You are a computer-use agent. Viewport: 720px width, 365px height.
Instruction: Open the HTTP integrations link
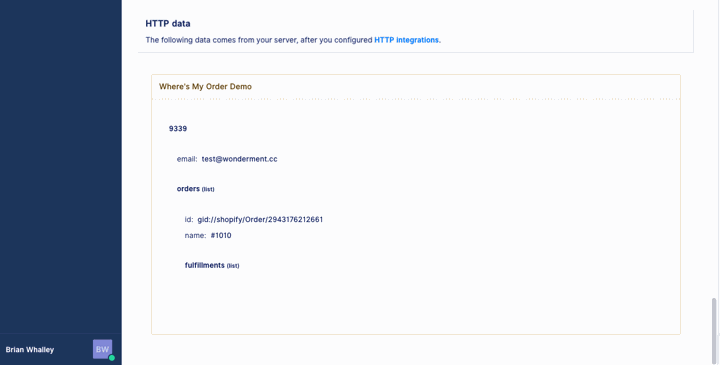point(406,40)
